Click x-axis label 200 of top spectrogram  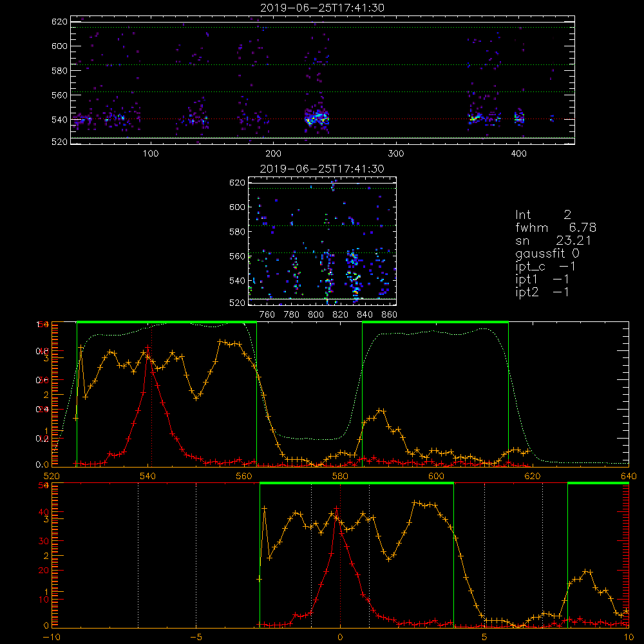pos(273,154)
